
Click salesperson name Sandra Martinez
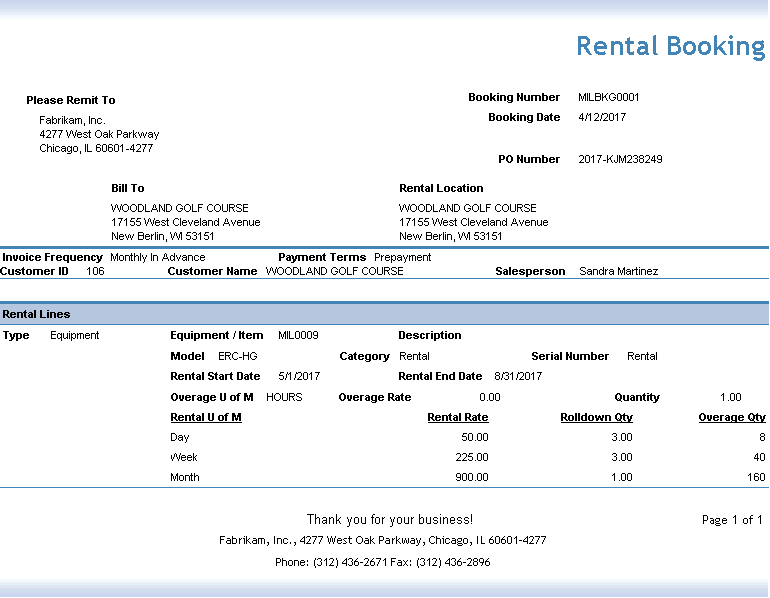point(618,271)
